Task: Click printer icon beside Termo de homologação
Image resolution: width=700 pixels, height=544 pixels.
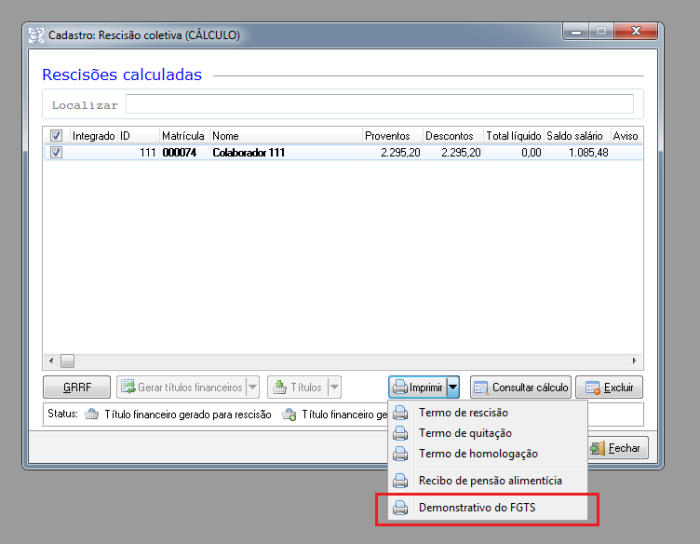Action: 400,454
